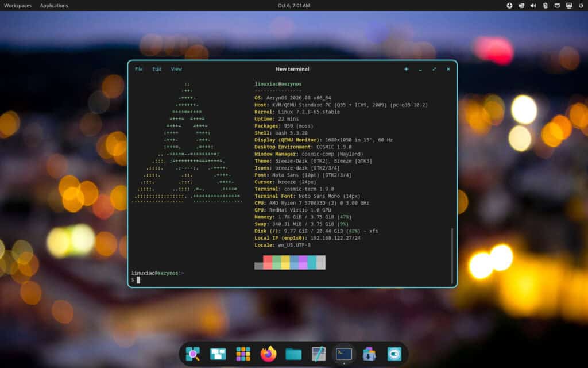The width and height of the screenshot is (588, 368).
Task: Click the volume speaker icon in the top panel
Action: pos(533,6)
